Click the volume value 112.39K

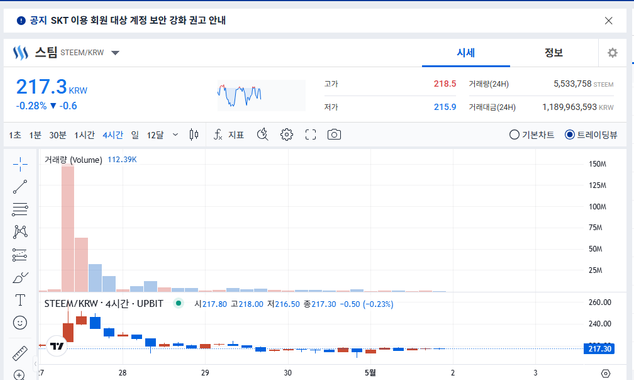[x=122, y=160]
